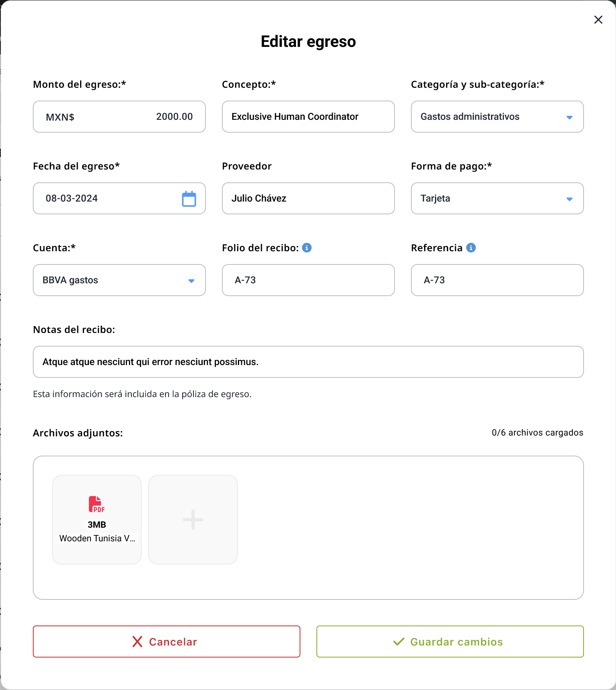
Task: Click the Concepto text field
Action: click(x=308, y=117)
